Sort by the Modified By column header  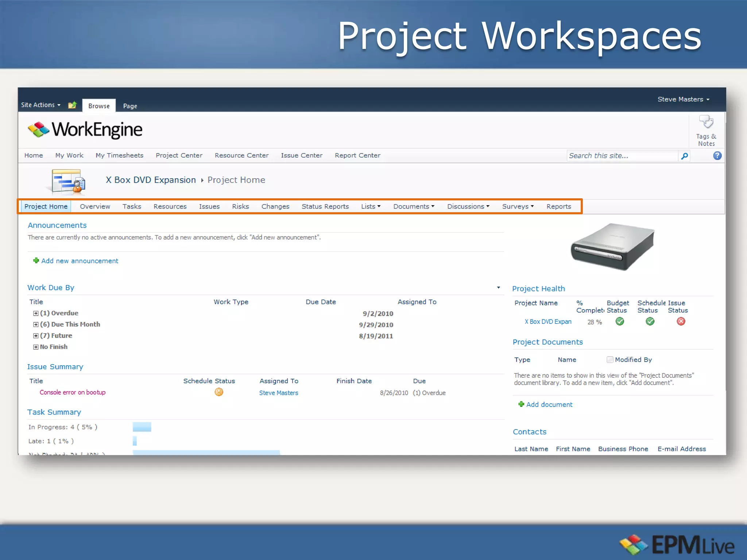point(633,359)
